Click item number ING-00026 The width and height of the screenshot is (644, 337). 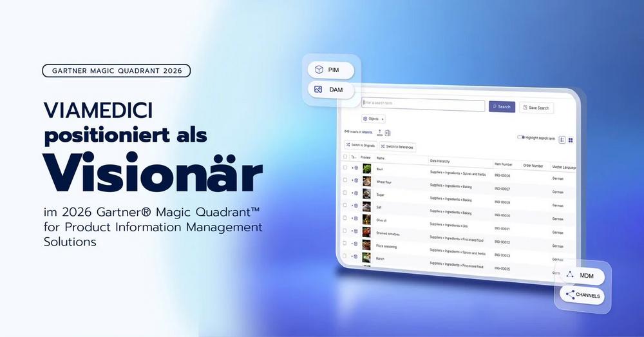502,175
